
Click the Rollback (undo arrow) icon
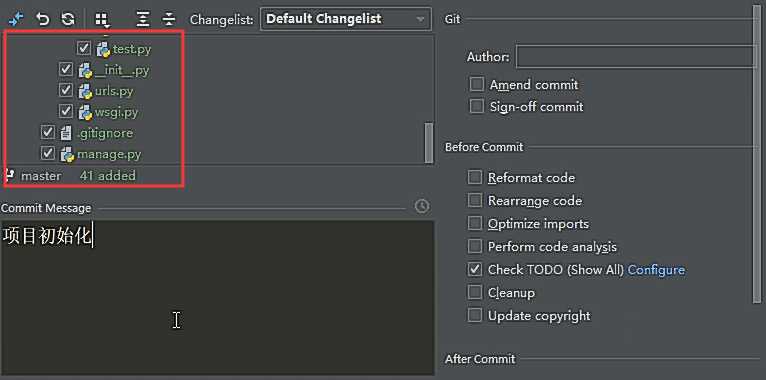[43, 20]
